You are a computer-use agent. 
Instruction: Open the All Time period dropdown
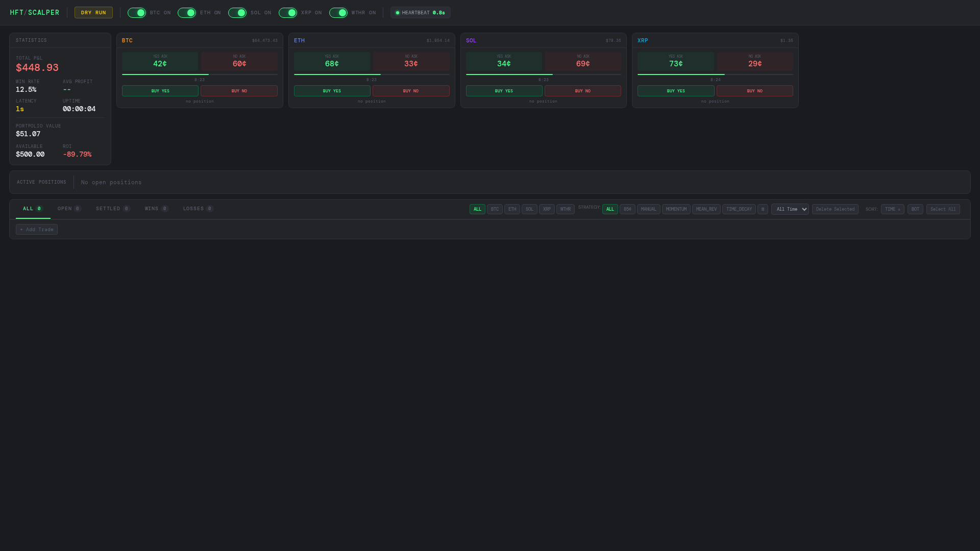pos(790,209)
